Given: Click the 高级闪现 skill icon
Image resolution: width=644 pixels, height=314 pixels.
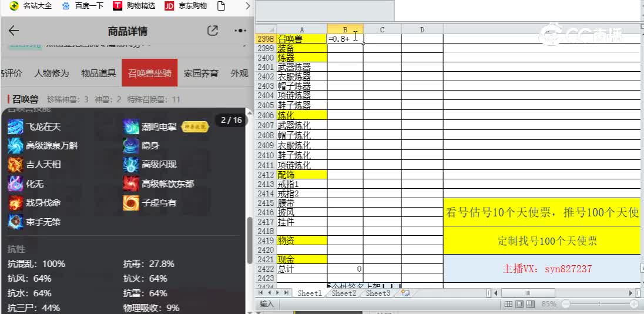Looking at the screenshot, I should pyautogui.click(x=131, y=165).
